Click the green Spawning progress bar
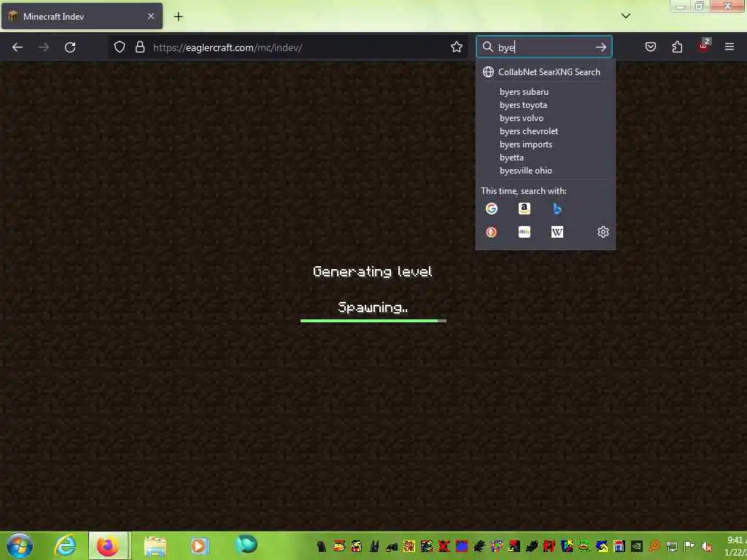 click(373, 321)
